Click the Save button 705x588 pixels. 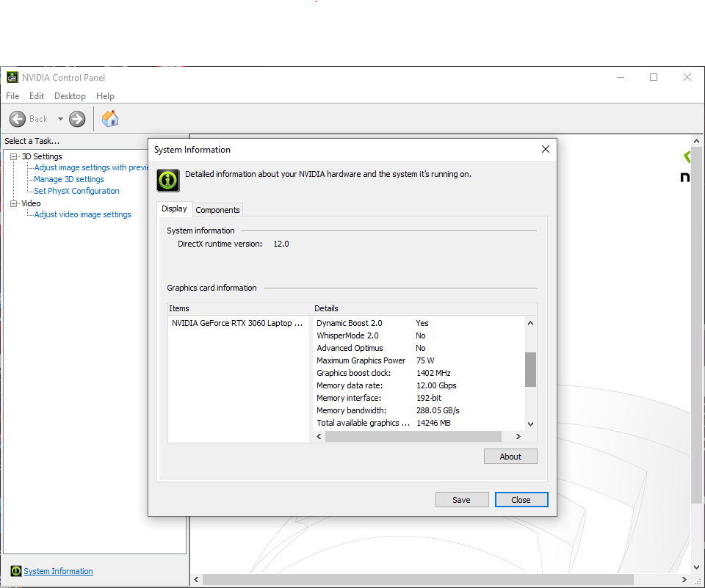pyautogui.click(x=462, y=500)
